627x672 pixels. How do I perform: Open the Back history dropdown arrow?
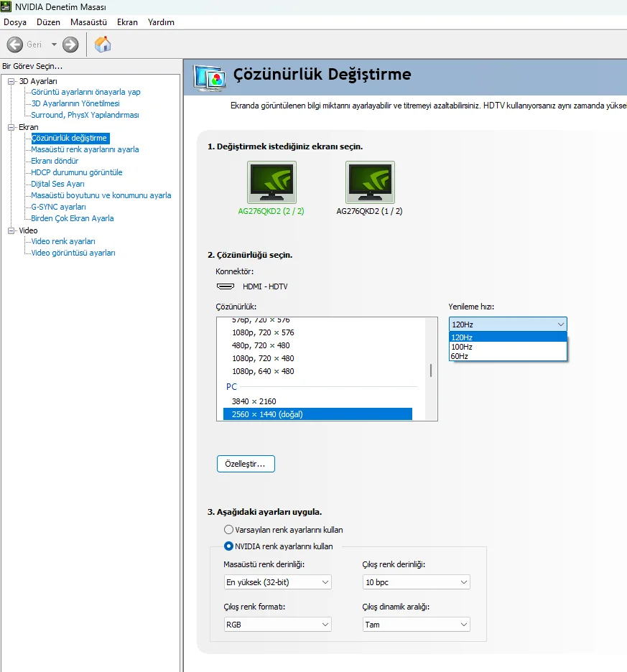(54, 45)
